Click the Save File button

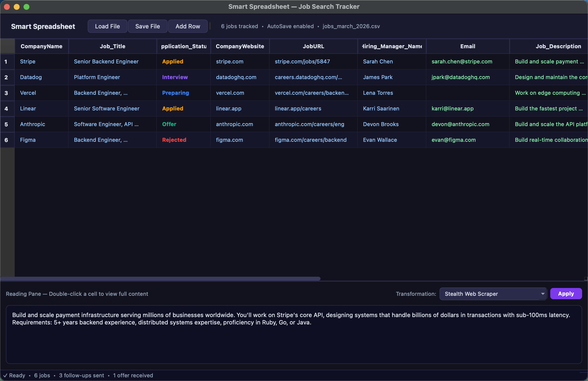tap(147, 26)
